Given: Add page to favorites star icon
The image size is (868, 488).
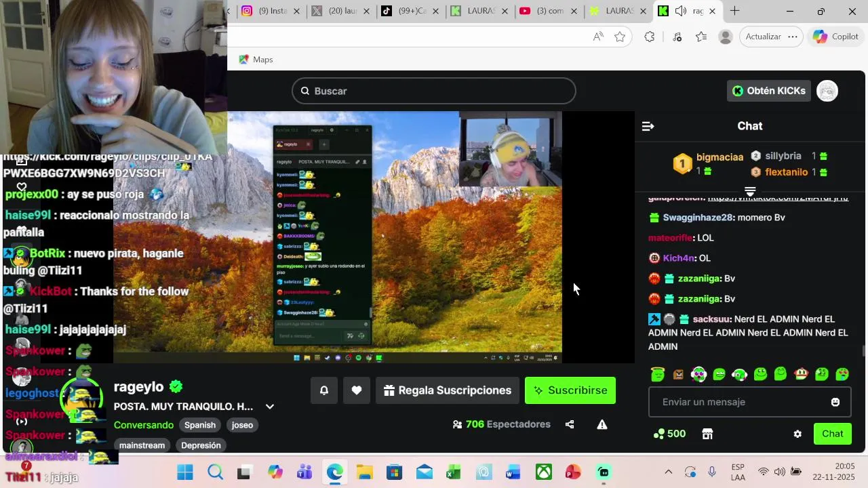Looking at the screenshot, I should coord(620,37).
